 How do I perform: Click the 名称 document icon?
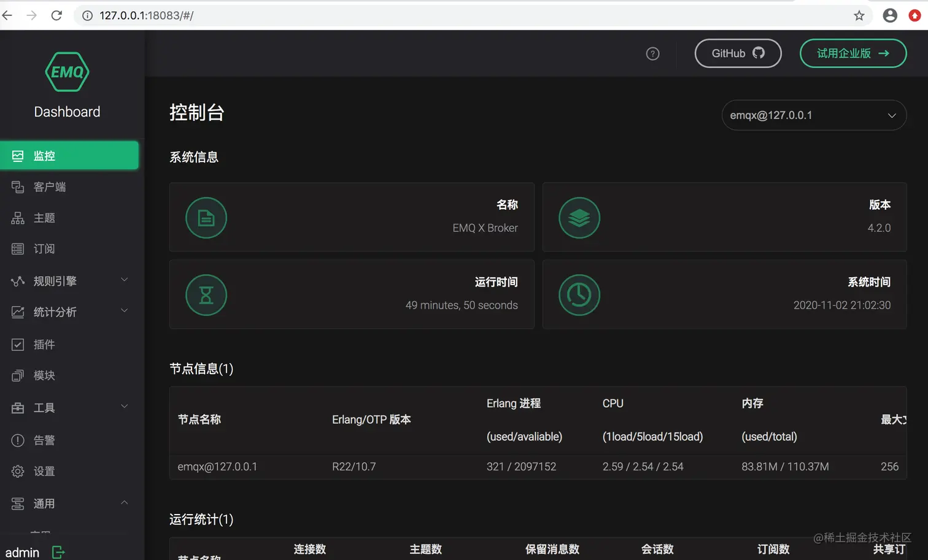(x=206, y=218)
